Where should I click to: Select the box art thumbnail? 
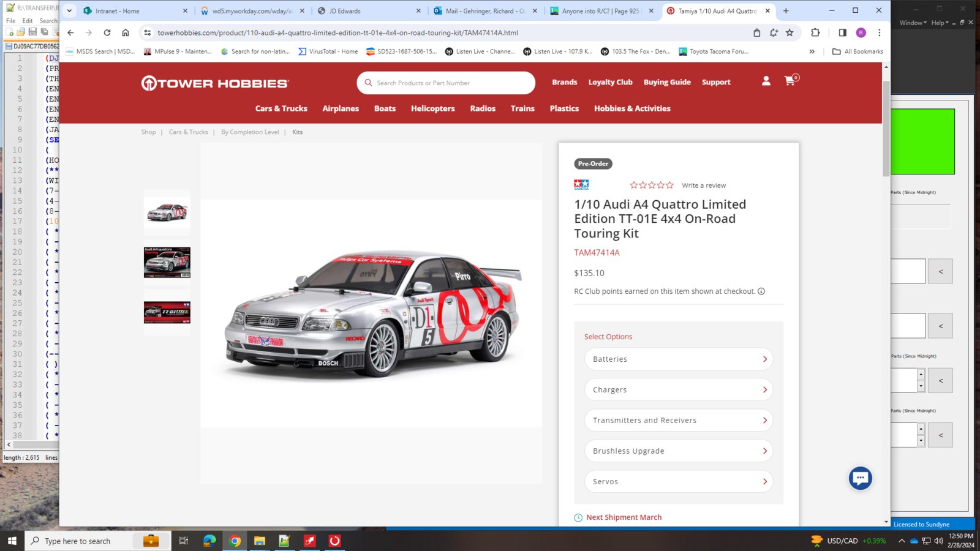167,263
